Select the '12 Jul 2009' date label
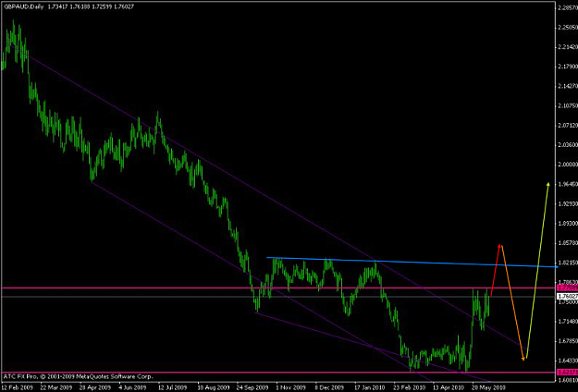Viewport: 578px width, 392px height. pos(173,388)
